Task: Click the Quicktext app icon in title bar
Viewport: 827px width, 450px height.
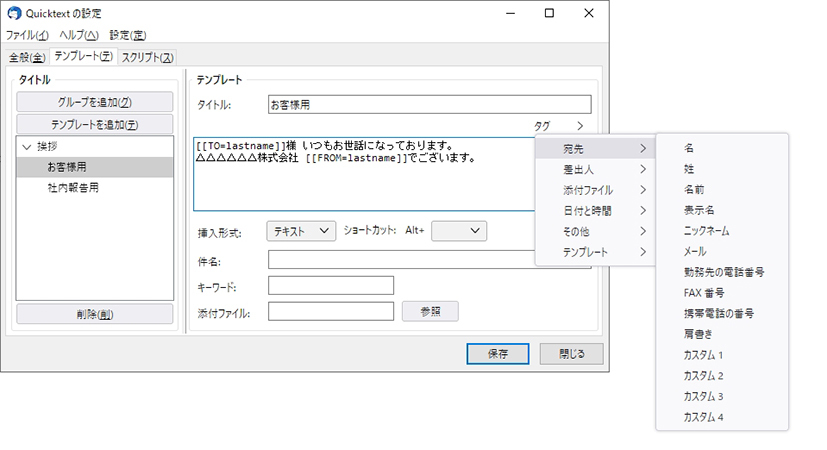Action: [14, 13]
